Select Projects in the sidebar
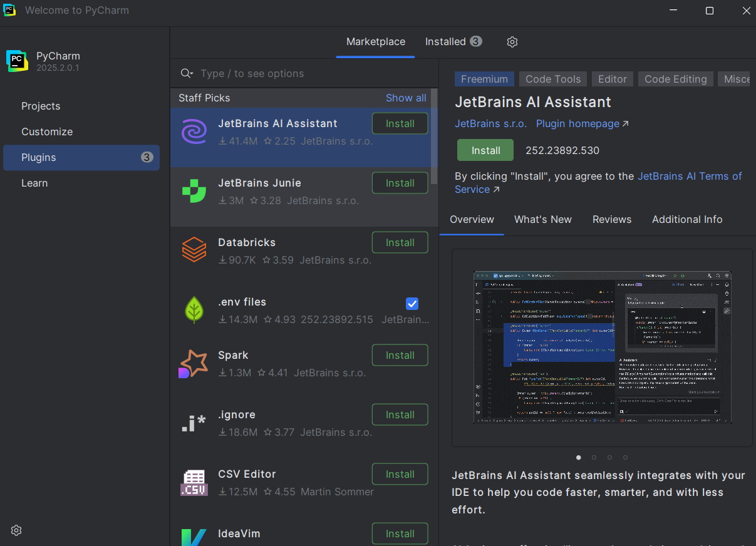This screenshot has width=756, height=546. click(x=41, y=106)
